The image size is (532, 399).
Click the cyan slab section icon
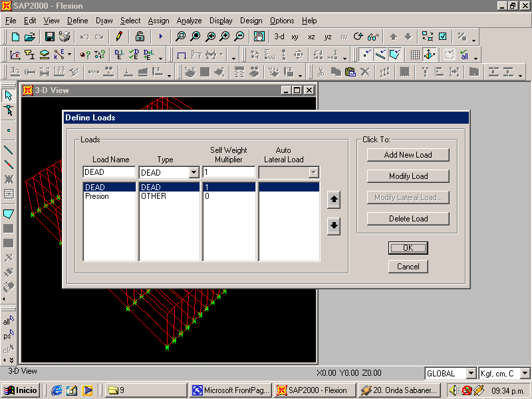click(45, 55)
